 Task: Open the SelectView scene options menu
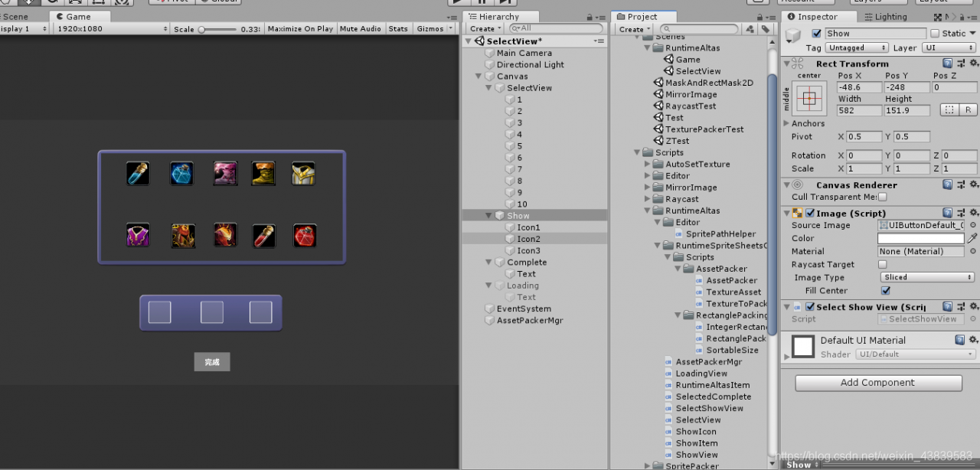[599, 41]
